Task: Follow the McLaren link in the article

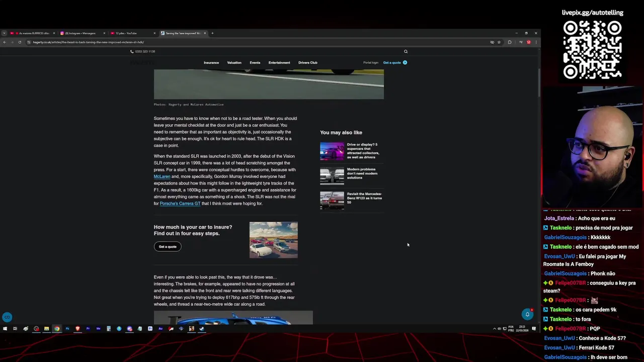Action: pyautogui.click(x=162, y=176)
